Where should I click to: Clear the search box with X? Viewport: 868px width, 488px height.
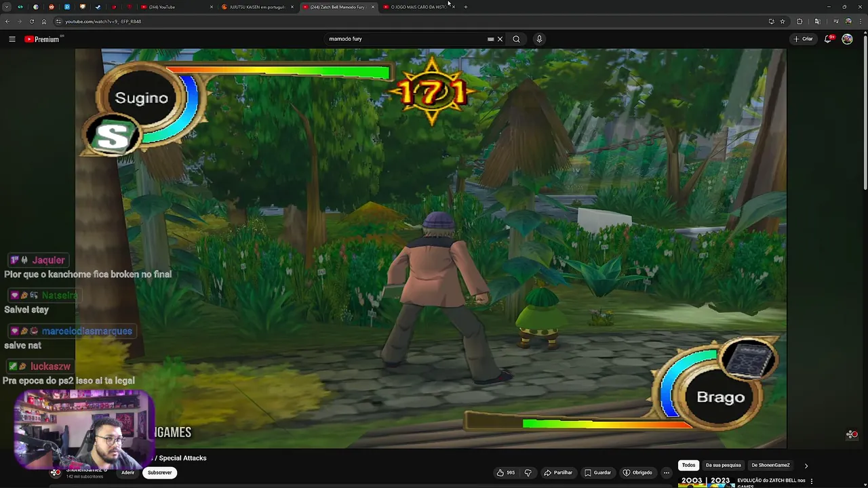coord(500,39)
